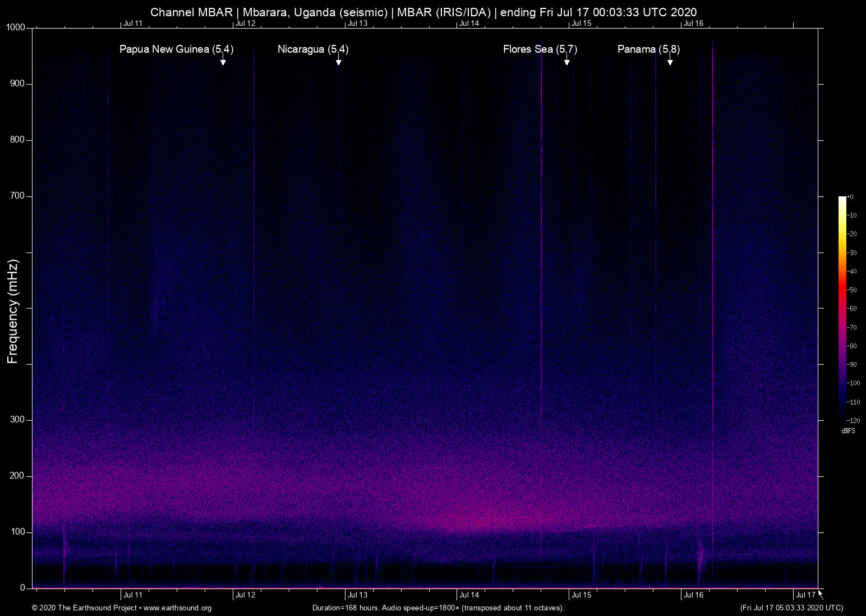
Task: Click the Frequency (mHz) axis title
Action: pos(13,311)
